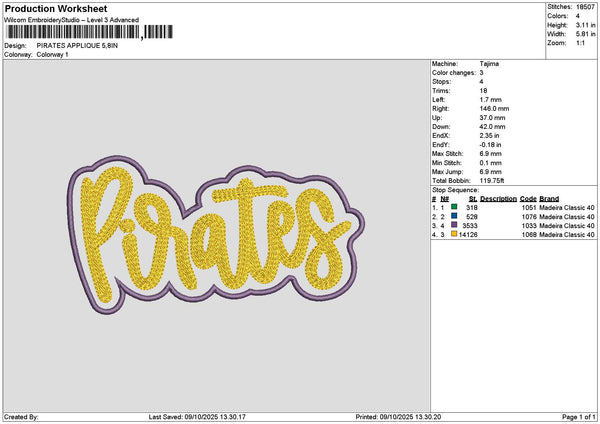The width and height of the screenshot is (600, 424).
Task: Click the Brand column header
Action: pyautogui.click(x=549, y=199)
